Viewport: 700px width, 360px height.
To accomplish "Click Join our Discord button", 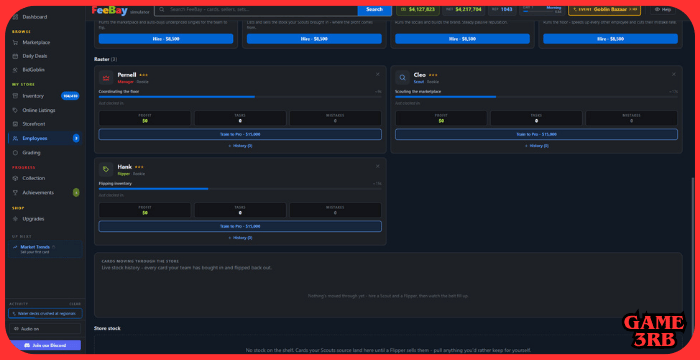I will point(45,345).
